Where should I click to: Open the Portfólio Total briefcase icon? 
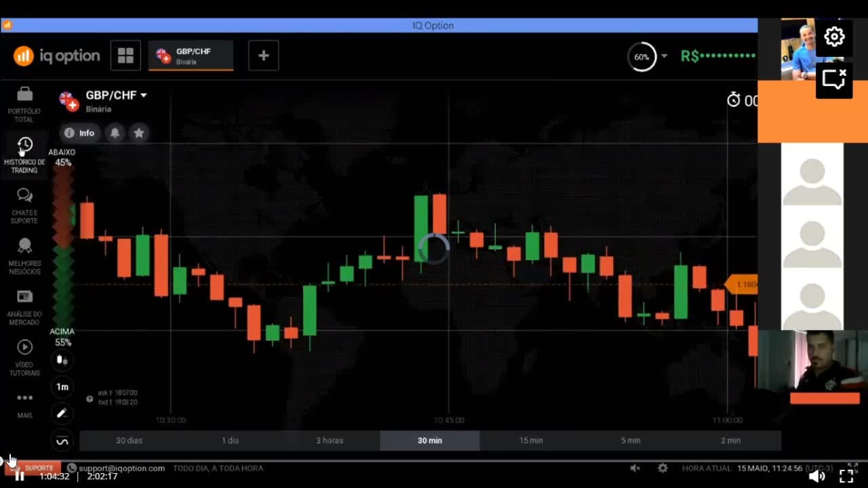coord(24,94)
